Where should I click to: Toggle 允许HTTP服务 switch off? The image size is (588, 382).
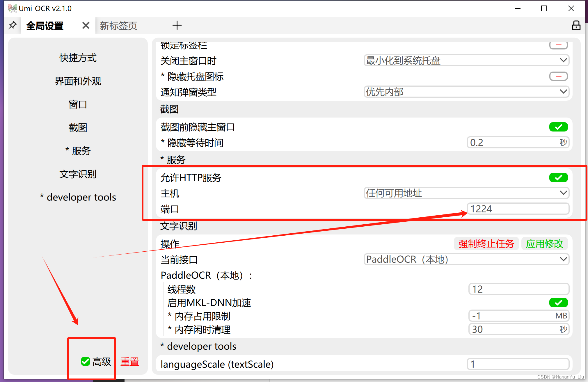coord(558,177)
